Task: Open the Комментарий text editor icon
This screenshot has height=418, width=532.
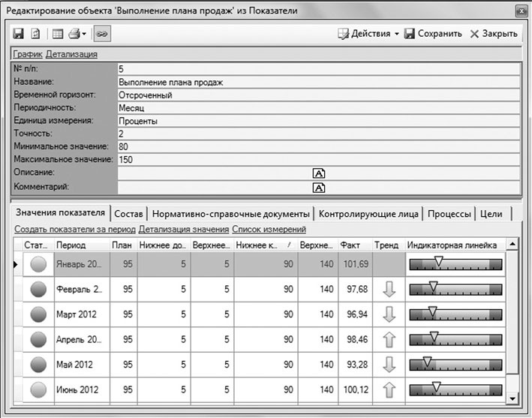Action: tap(318, 188)
